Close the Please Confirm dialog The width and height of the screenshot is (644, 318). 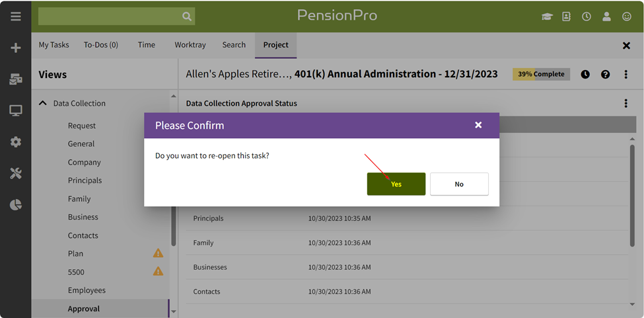[x=478, y=125]
